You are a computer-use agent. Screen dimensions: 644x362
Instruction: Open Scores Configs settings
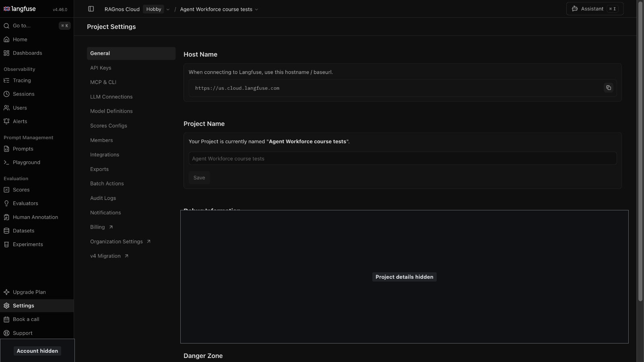(x=131, y=126)
